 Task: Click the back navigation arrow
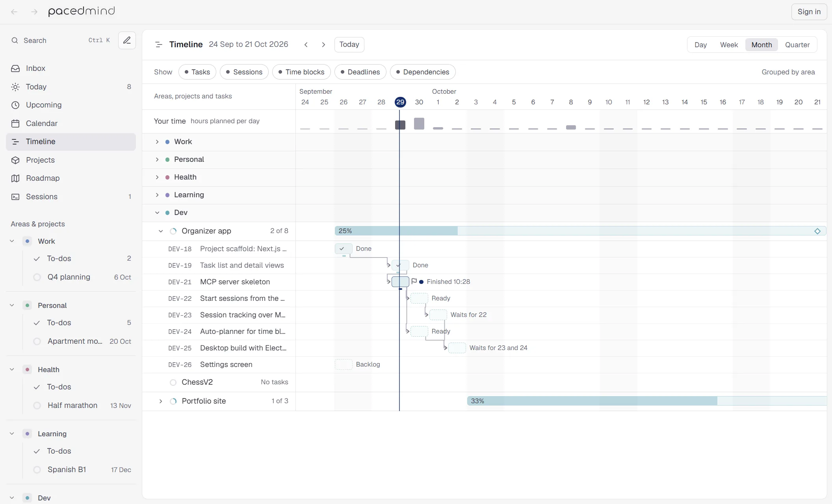[14, 12]
